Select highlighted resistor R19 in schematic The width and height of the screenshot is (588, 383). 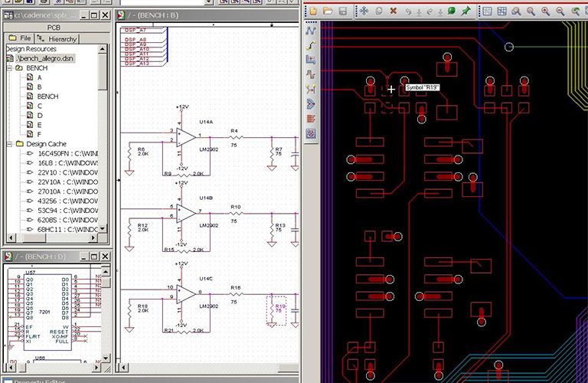pyautogui.click(x=276, y=310)
